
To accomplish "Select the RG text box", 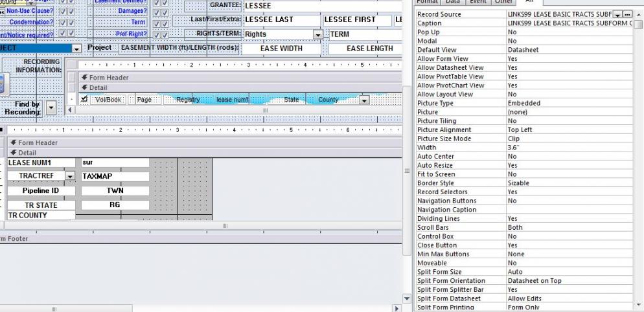I will click(115, 205).
